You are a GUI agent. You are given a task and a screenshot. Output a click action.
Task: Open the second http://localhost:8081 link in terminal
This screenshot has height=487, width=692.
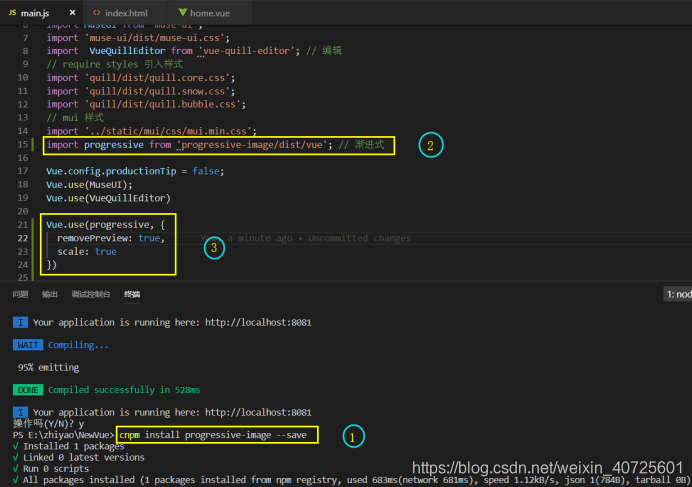coord(258,412)
